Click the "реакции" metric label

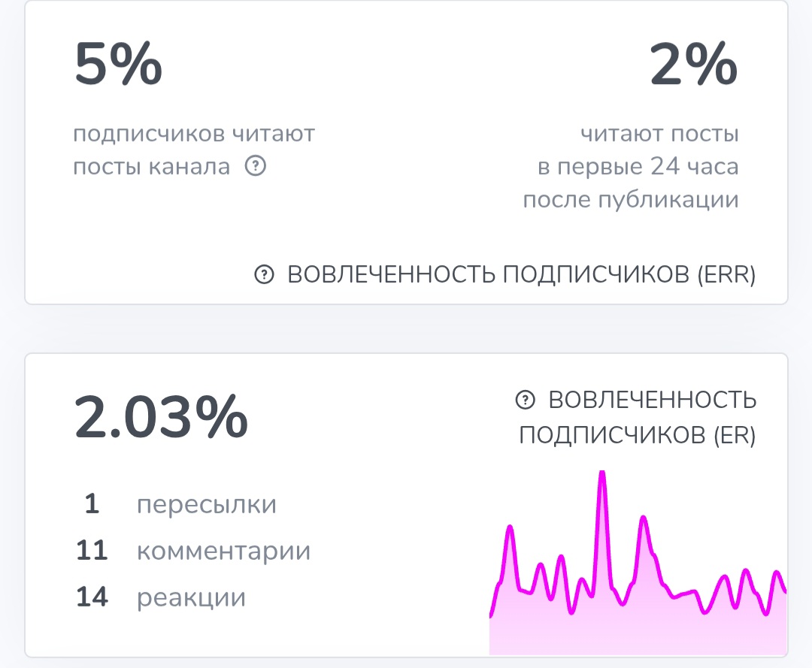(191, 597)
